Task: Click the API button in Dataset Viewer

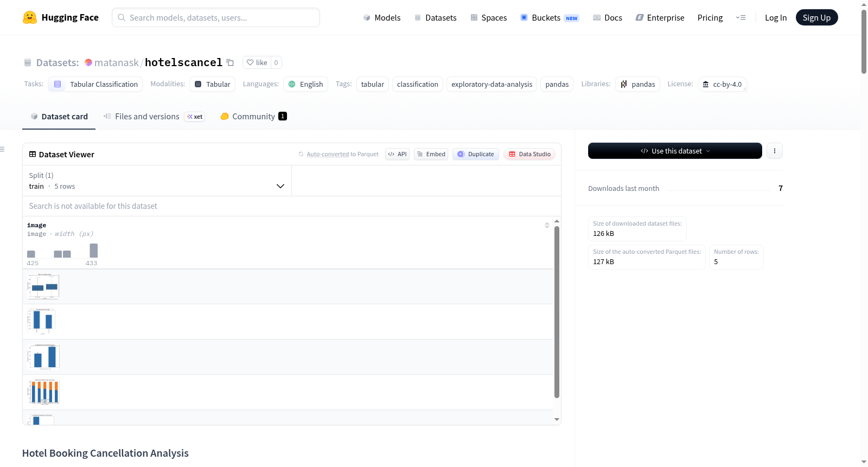Action: tap(397, 154)
